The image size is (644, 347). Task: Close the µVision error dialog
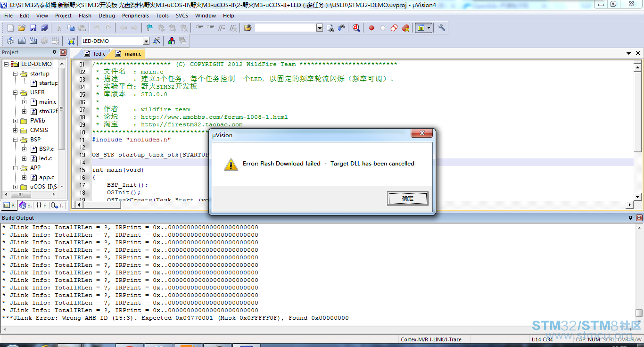(421, 134)
